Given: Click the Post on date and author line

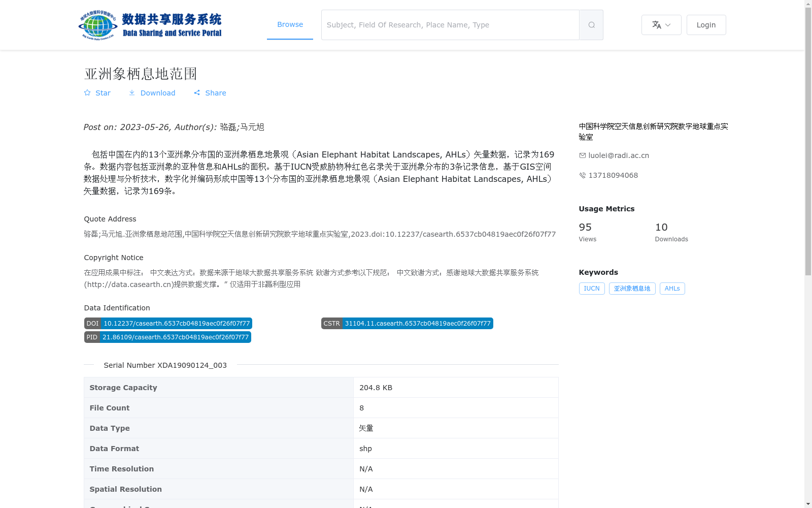Looking at the screenshot, I should 174,127.
